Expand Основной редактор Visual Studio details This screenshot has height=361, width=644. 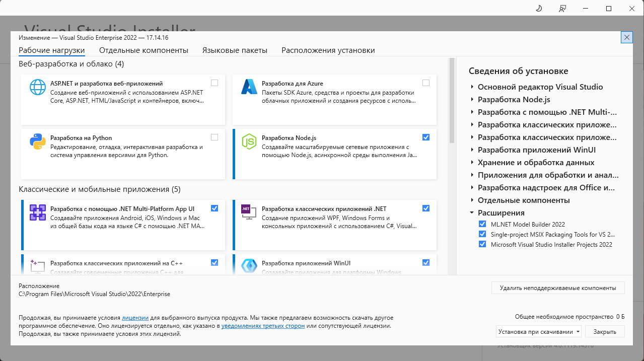point(472,87)
